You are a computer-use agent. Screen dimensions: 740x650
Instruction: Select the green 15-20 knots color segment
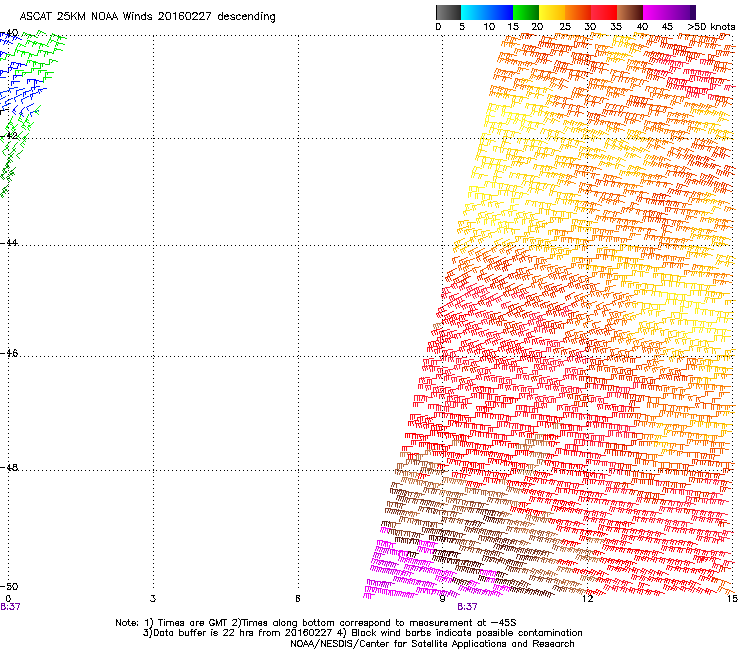[526, 12]
